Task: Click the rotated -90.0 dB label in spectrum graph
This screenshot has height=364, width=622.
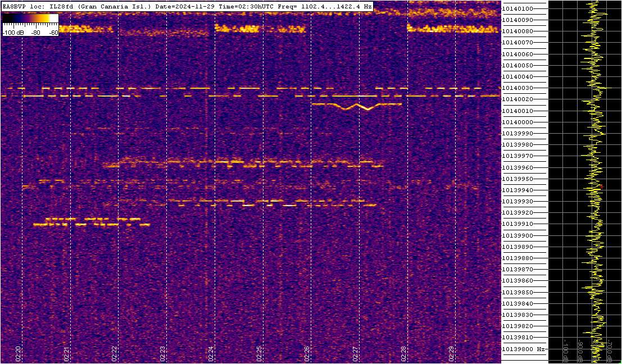Action: pyautogui.click(x=579, y=350)
